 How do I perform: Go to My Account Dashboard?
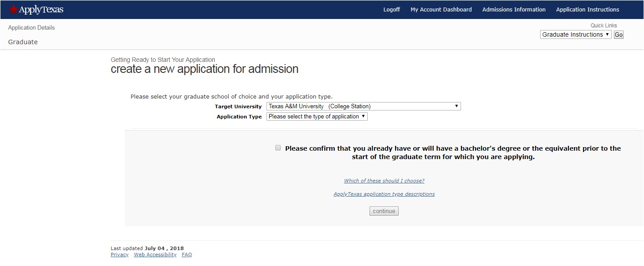tap(441, 9)
